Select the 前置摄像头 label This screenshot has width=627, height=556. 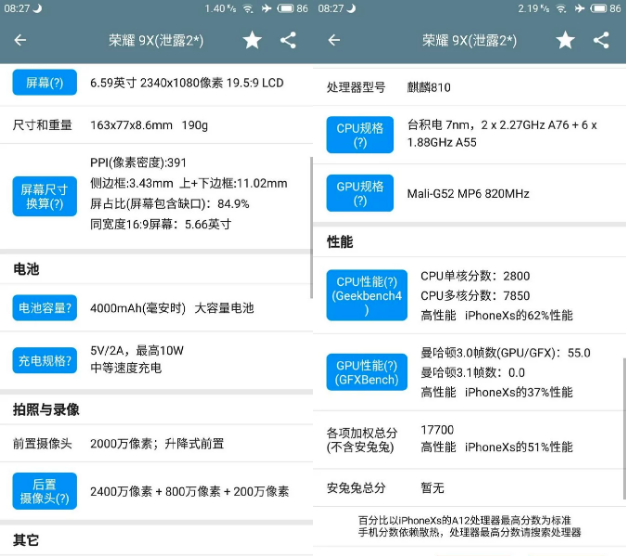pos(42,444)
